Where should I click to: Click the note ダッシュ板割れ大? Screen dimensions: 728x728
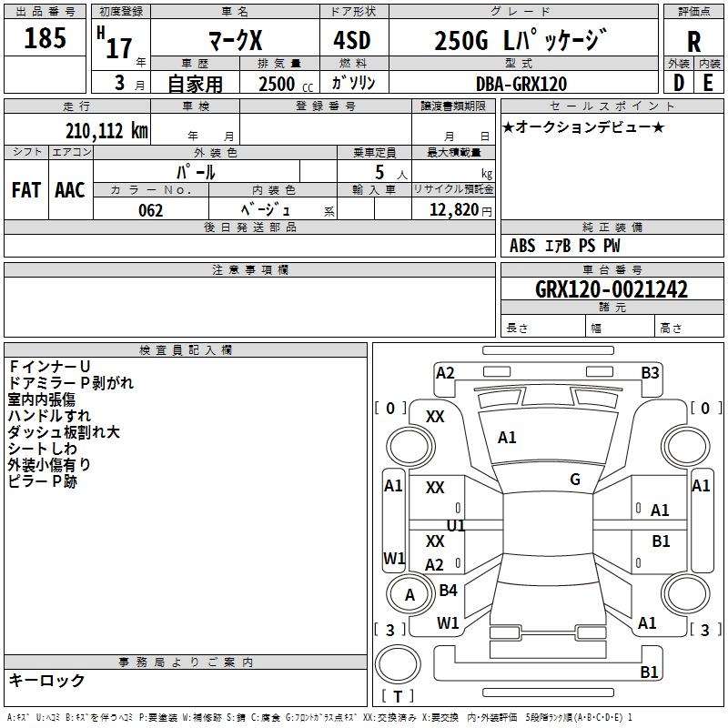64,431
